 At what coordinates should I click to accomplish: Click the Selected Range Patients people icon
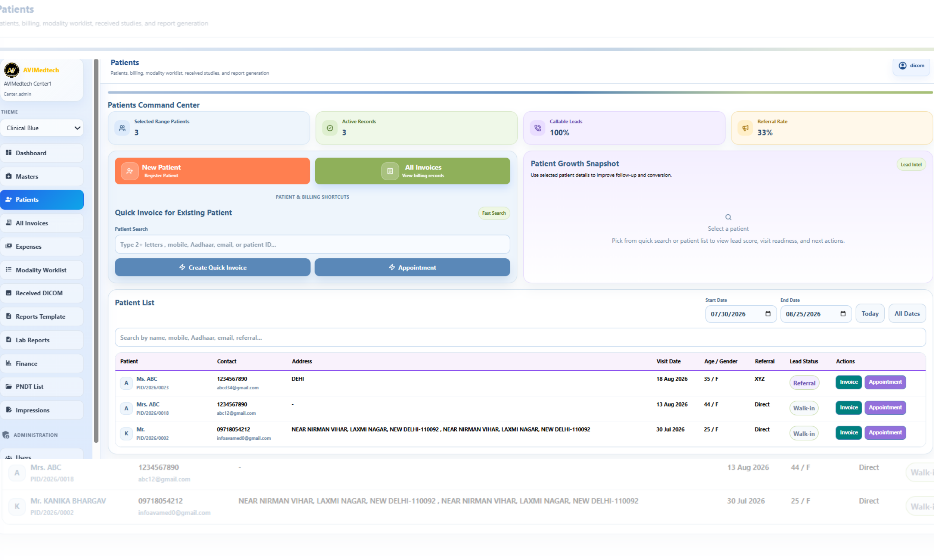122,128
